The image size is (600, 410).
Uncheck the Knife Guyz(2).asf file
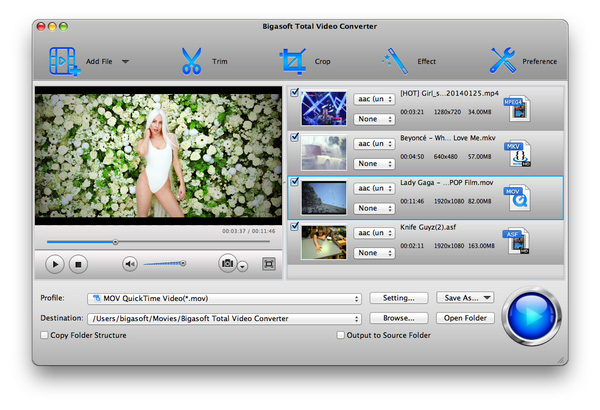(294, 226)
